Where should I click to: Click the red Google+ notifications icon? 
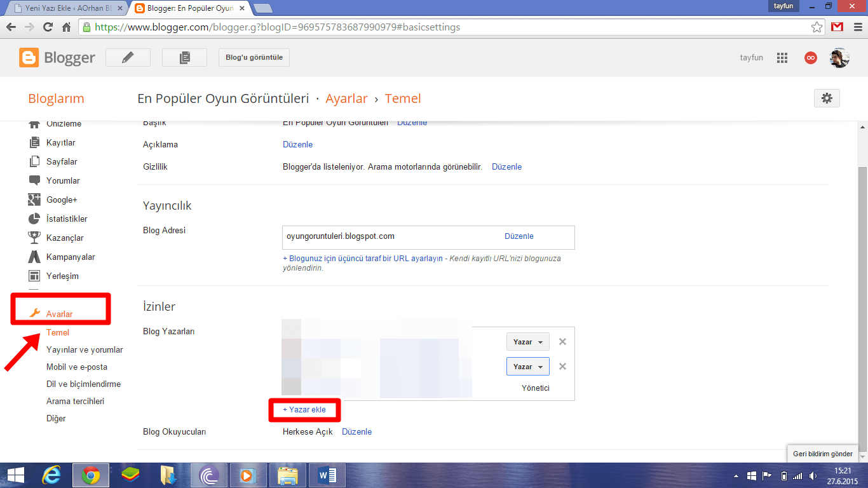810,58
